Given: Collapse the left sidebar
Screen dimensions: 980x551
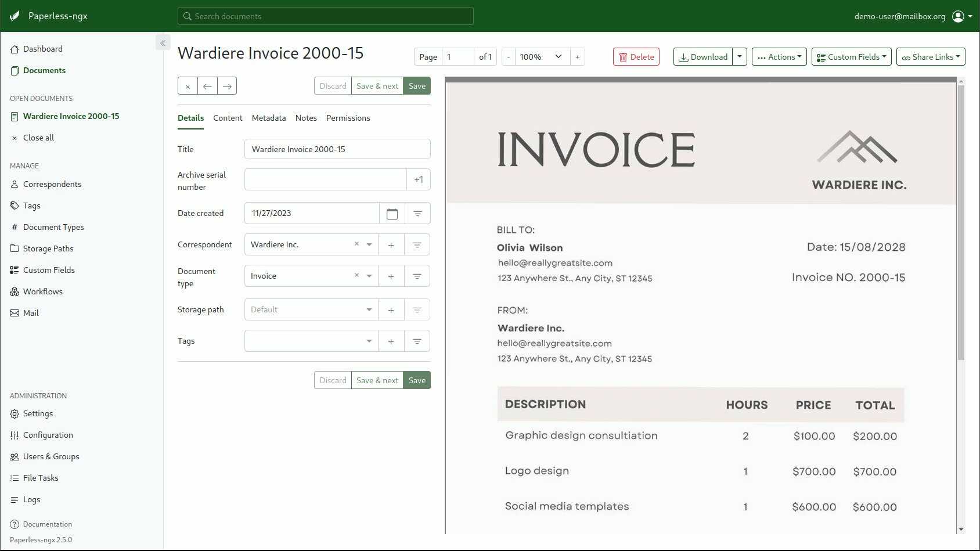Looking at the screenshot, I should click(163, 42).
